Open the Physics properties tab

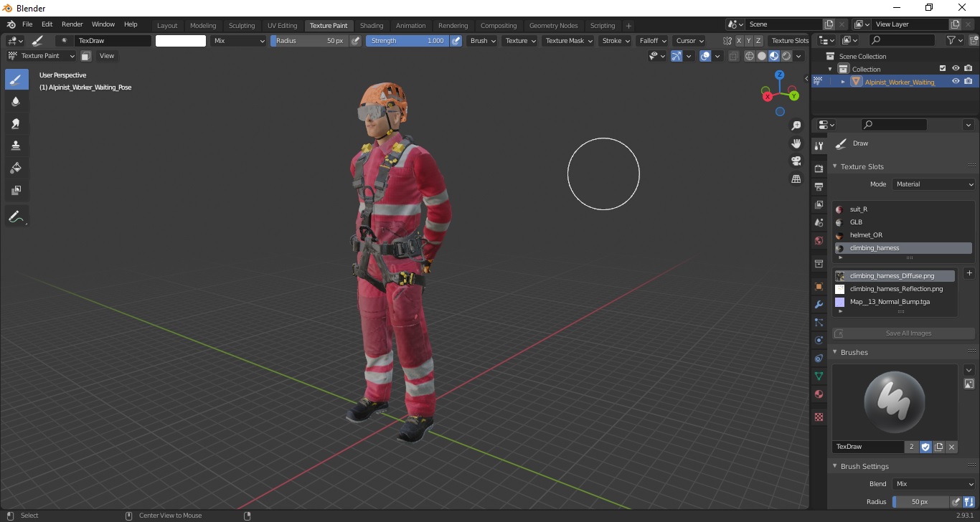pos(819,340)
